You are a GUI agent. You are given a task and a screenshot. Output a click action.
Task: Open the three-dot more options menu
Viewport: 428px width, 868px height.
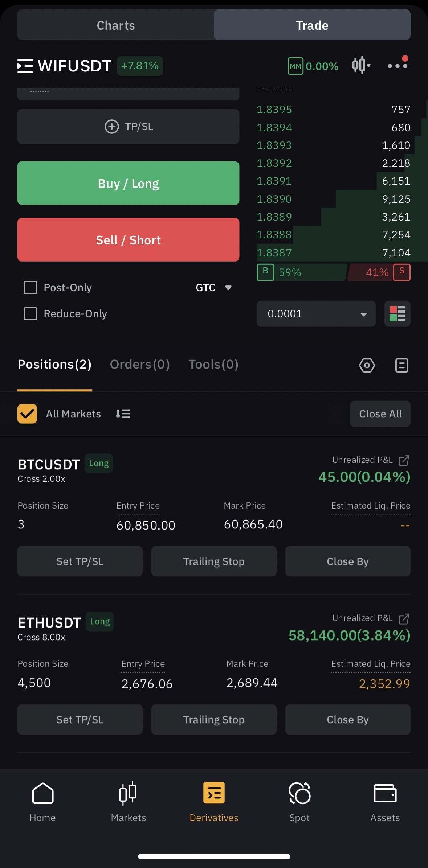[397, 66]
